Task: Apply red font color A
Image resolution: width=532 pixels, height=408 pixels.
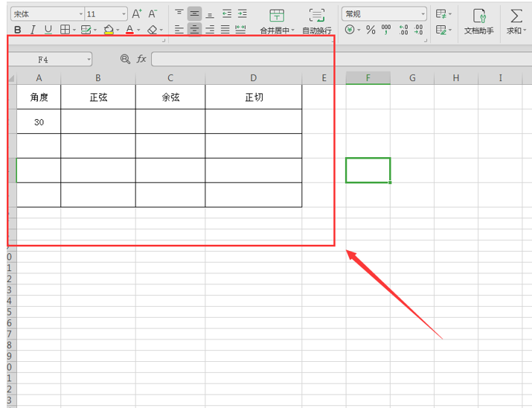Action: click(x=129, y=30)
